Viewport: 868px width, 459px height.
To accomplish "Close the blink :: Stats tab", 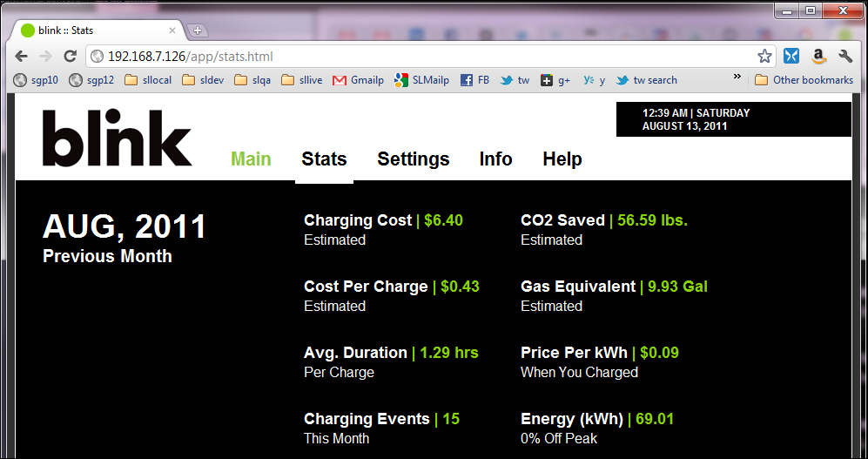I will point(172,30).
